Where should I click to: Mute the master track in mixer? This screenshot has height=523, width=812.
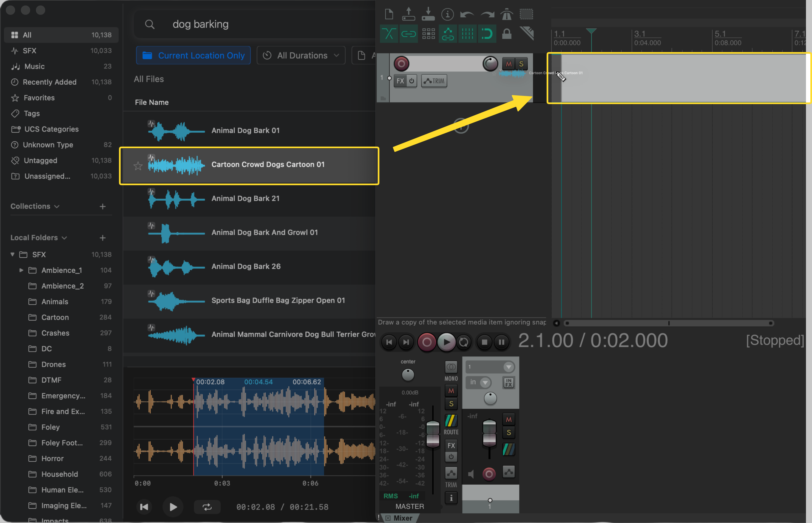[x=451, y=391]
